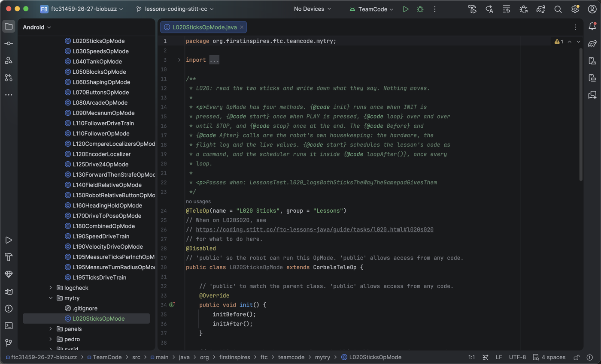Open the coding.stitt.cc lesson link
The width and height of the screenshot is (601, 364).
(x=315, y=229)
